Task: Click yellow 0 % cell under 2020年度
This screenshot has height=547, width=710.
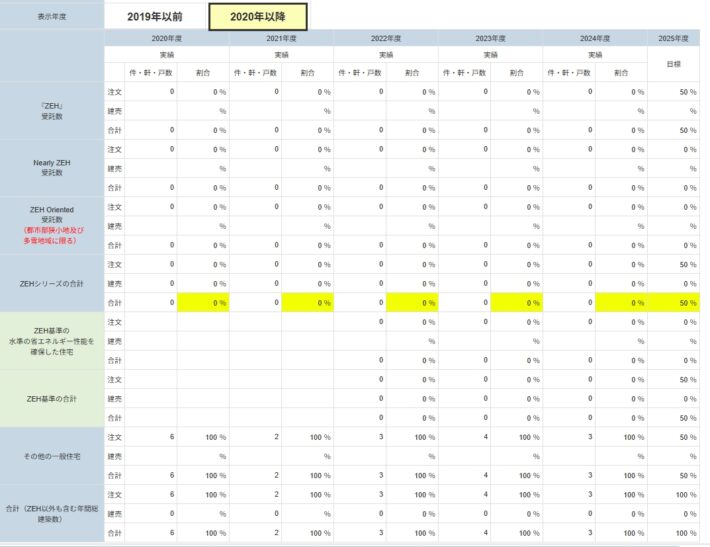Action: (203, 302)
